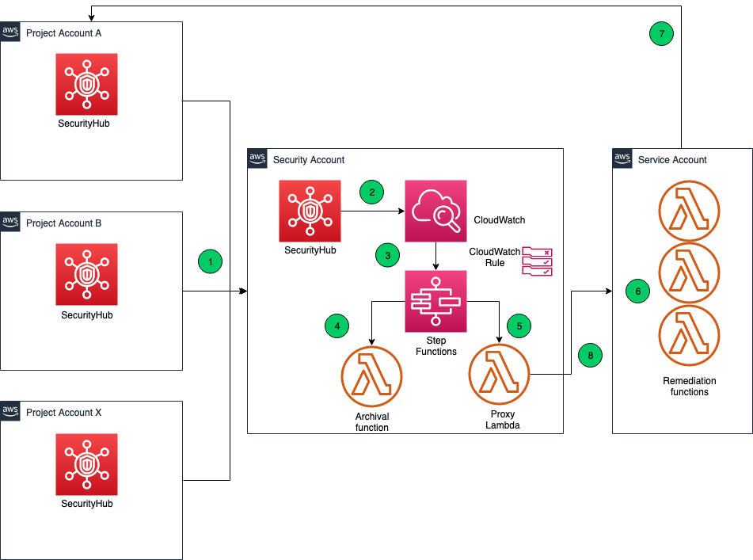Select the green step marker 1
Screen dimensions: 753x560
click(210, 261)
